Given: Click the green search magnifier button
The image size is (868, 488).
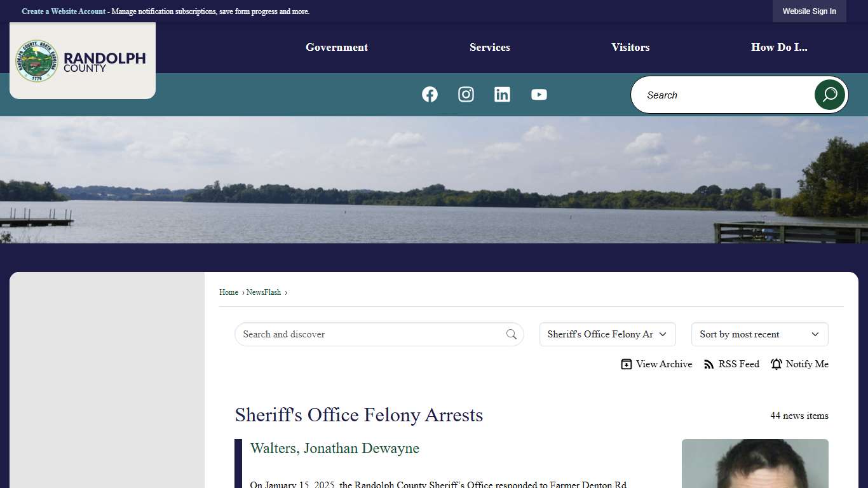Looking at the screenshot, I should (x=829, y=95).
